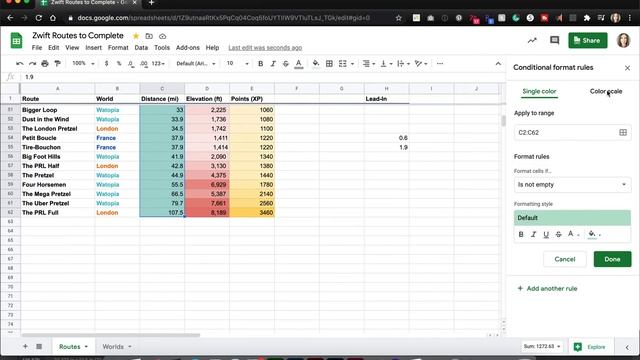Select cell containing The PRL Full
640x360 pixels.
[58, 213]
